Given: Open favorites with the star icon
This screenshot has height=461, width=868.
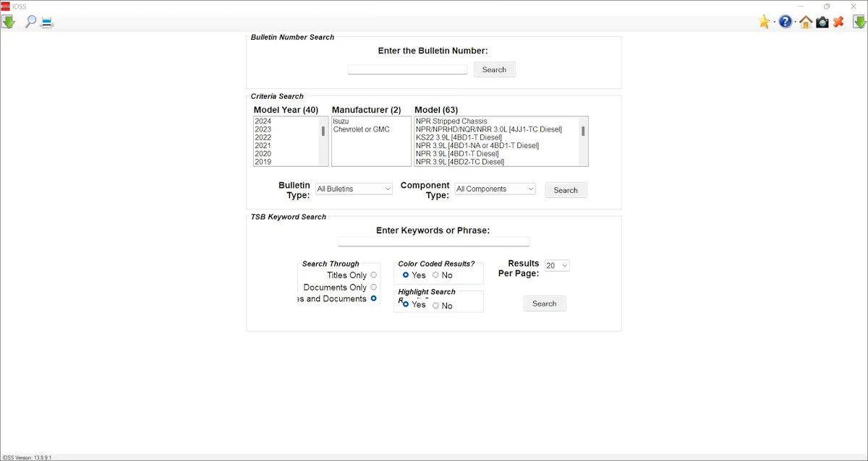Looking at the screenshot, I should pyautogui.click(x=764, y=22).
